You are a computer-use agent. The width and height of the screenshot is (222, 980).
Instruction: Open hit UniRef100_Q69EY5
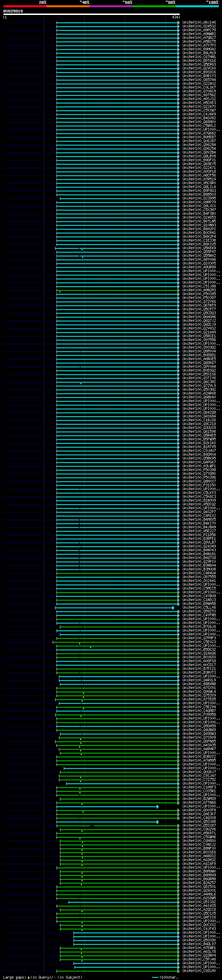coord(199,164)
